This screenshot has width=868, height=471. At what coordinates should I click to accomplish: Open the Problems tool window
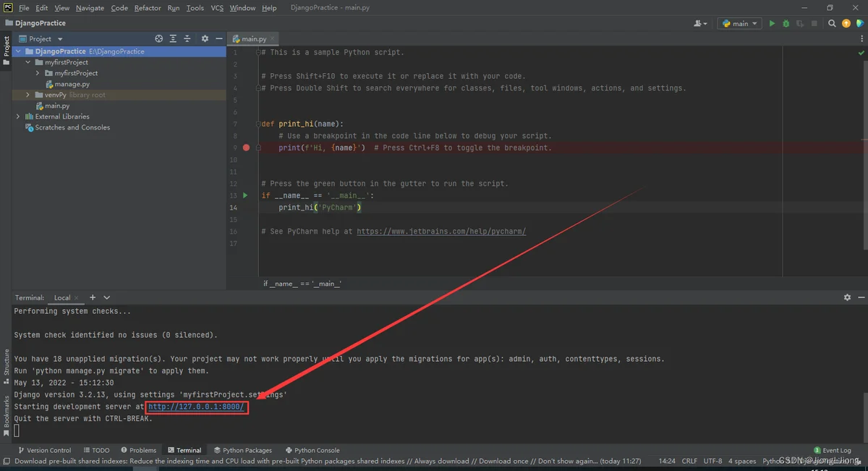pos(138,450)
